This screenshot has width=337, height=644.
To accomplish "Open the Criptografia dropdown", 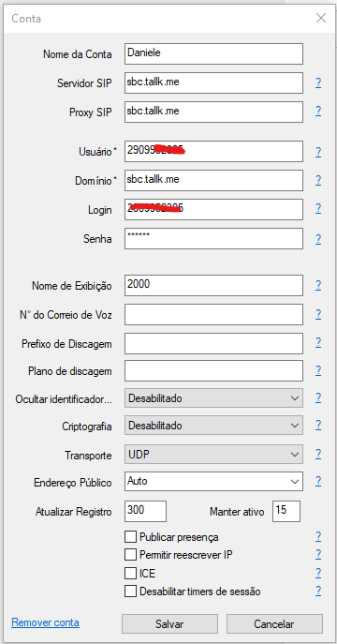I will click(213, 426).
